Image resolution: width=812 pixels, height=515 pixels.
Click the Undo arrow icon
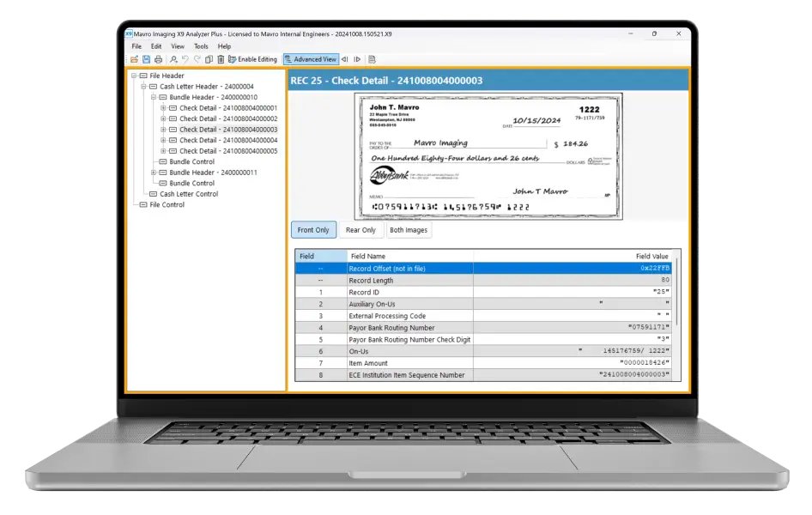[185, 59]
